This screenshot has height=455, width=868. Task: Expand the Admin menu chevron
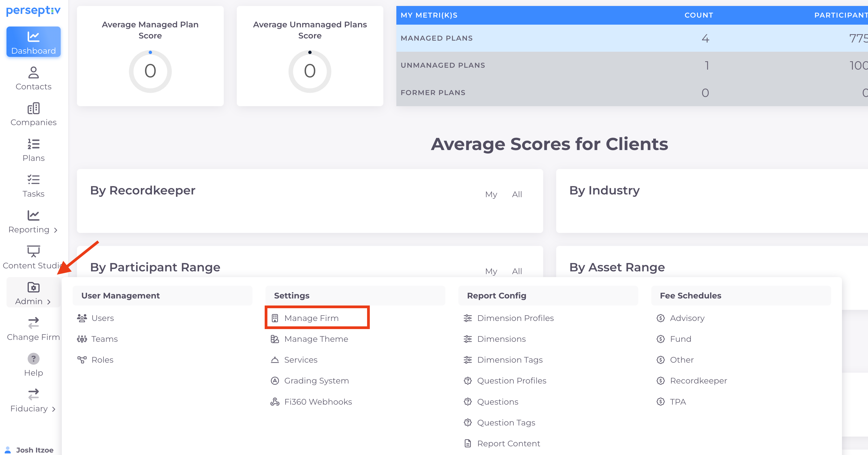click(49, 302)
